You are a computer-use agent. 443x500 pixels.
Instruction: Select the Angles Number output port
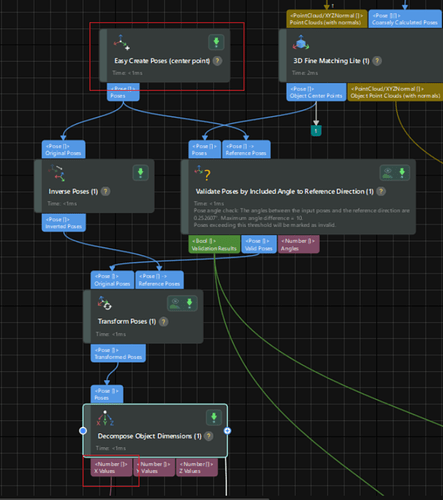click(x=299, y=244)
